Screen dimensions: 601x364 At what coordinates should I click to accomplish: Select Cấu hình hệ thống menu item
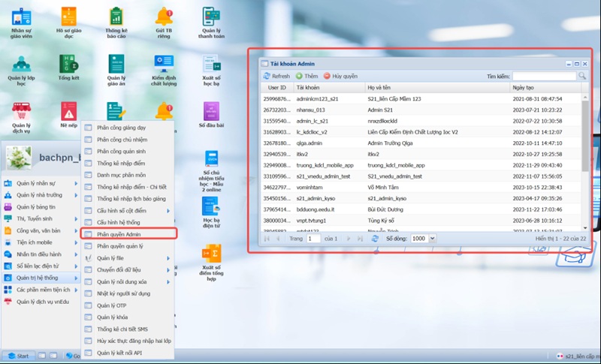128,222
